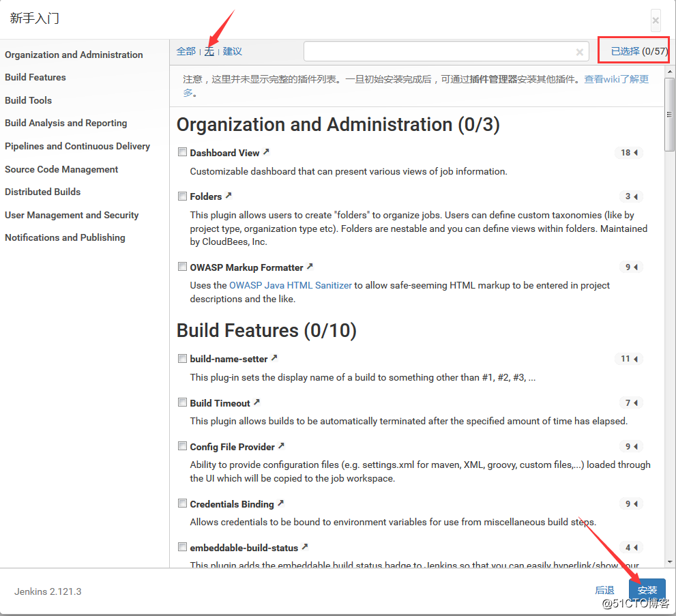Expand embeddable-build-status dependency count 4

(x=631, y=548)
